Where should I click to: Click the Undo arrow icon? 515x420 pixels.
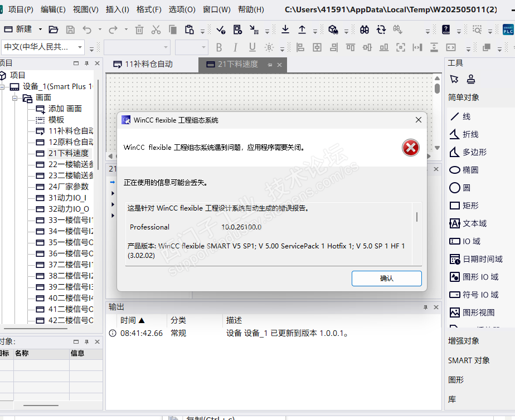(x=87, y=30)
